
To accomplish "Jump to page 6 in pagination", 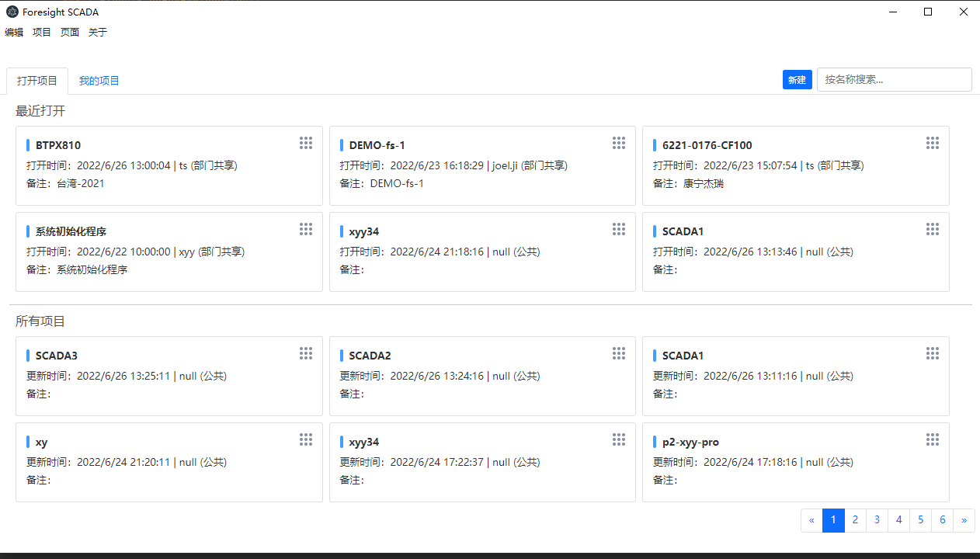I will [942, 520].
